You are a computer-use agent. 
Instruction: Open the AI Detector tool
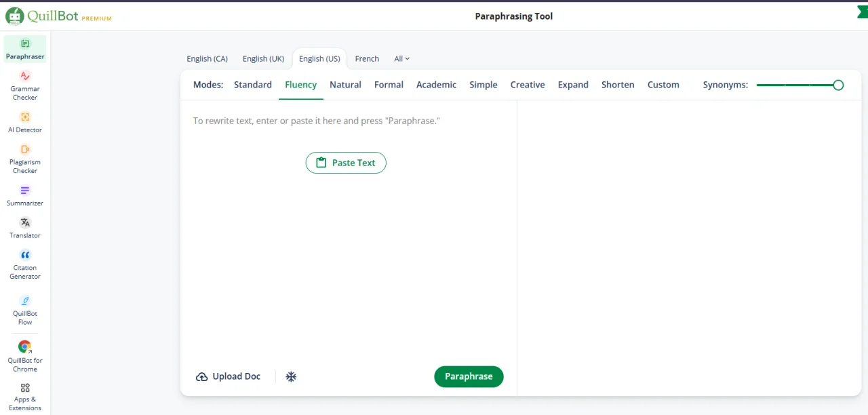tap(25, 122)
